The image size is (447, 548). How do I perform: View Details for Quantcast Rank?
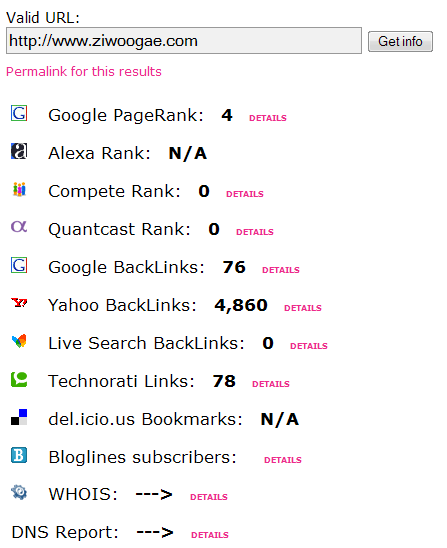[255, 232]
